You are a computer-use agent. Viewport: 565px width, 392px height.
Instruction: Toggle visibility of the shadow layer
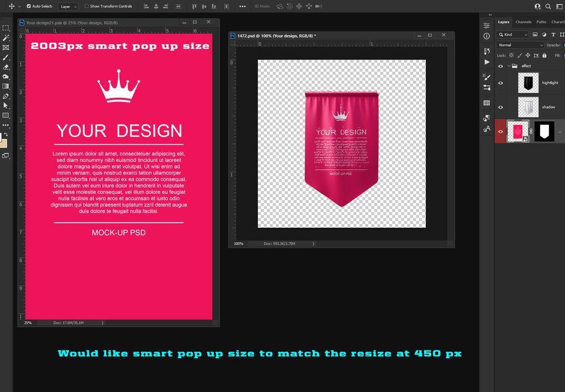pos(501,107)
